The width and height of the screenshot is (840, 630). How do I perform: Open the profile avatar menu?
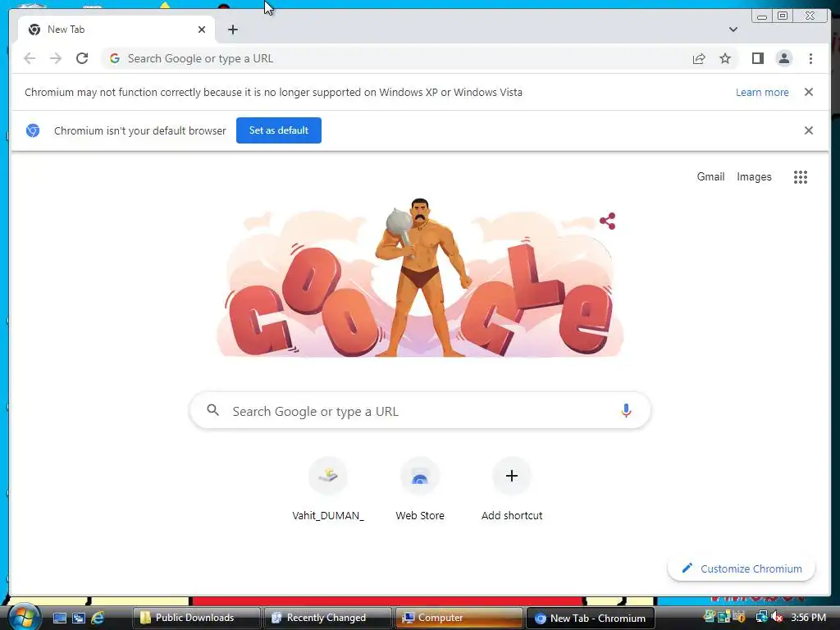point(783,58)
